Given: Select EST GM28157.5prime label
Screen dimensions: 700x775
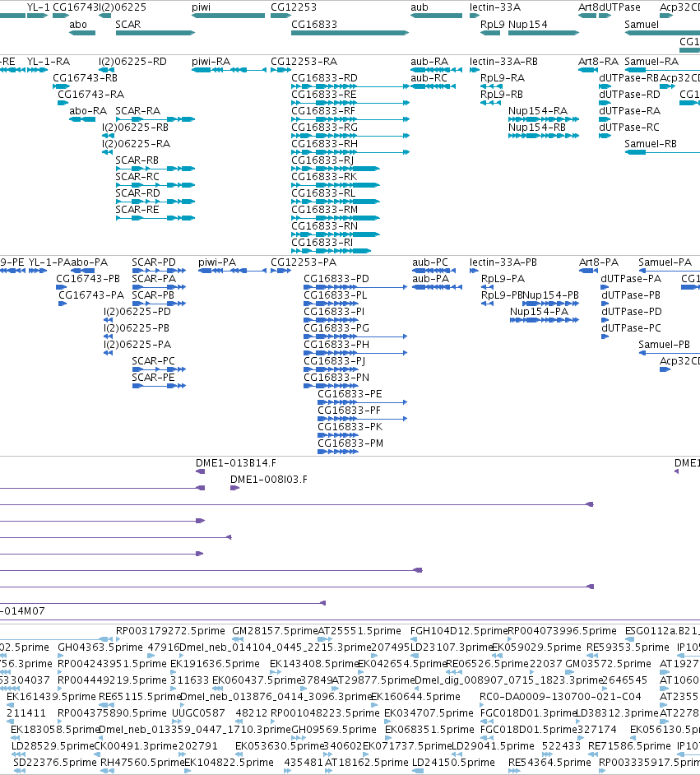Looking at the screenshot, I should (x=276, y=631).
